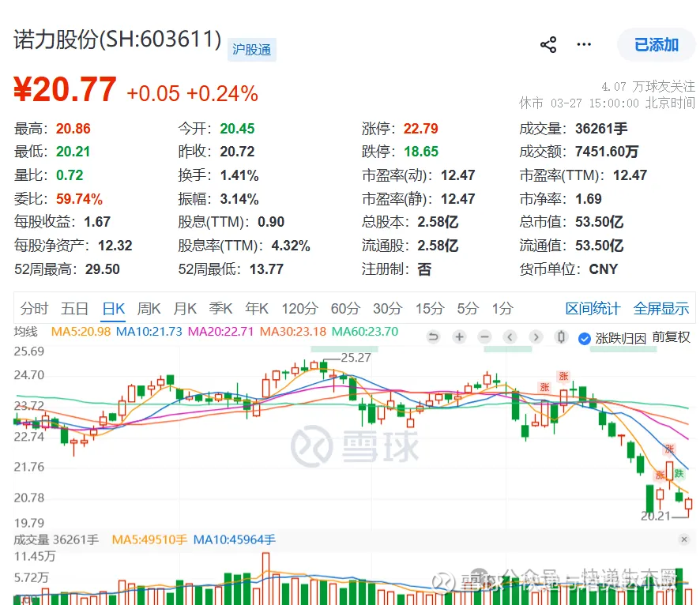Click the 52周最低 value 13.77
Screen dimensions: 700x605
point(266,269)
